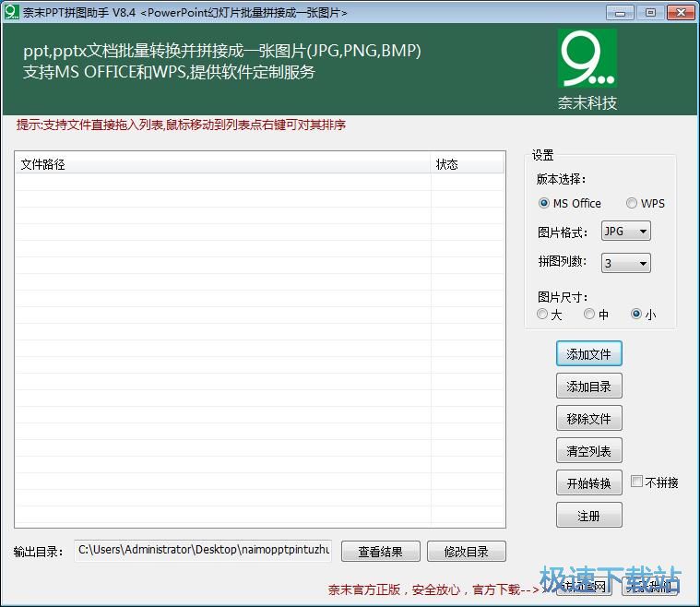The image size is (700, 607).
Task: Click 移除文件 to remove file
Action: pos(588,418)
